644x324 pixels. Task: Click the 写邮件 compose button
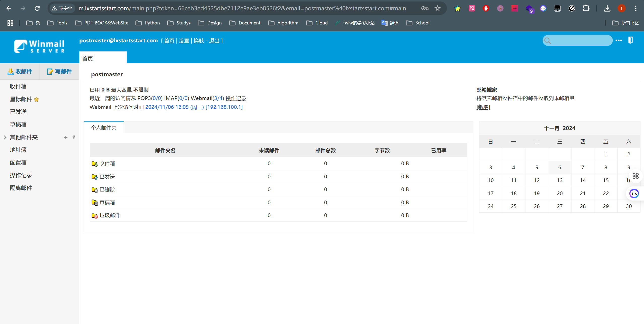tap(59, 72)
